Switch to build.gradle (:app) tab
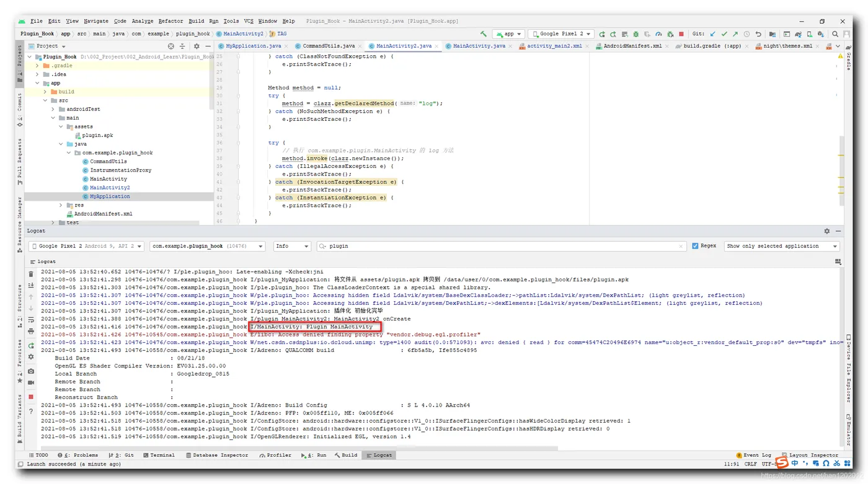Screen dimensions: 868x484 pyautogui.click(x=712, y=46)
